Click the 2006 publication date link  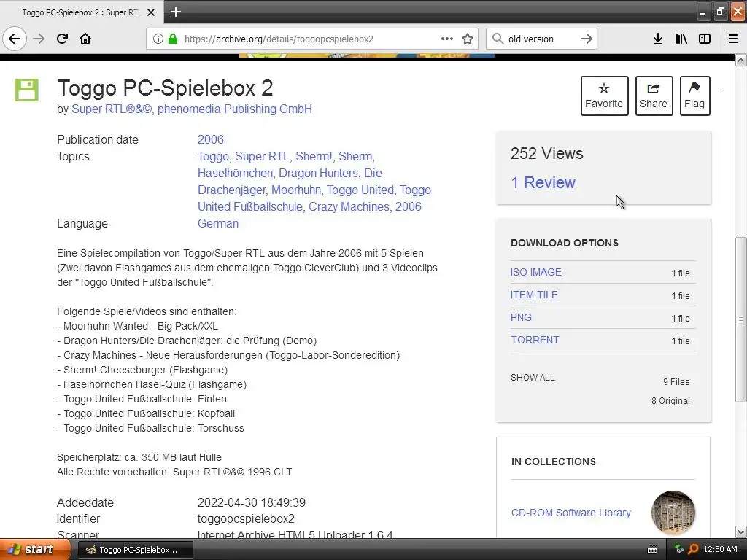tap(211, 139)
